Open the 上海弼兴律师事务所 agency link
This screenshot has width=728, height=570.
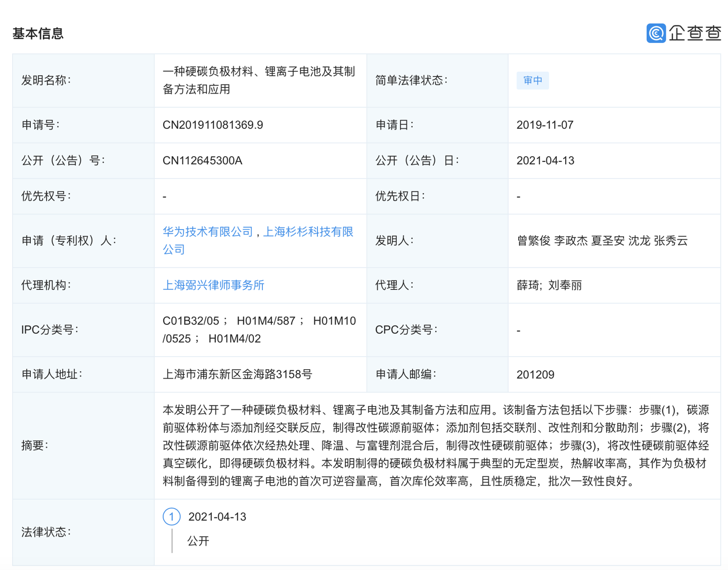[213, 285]
